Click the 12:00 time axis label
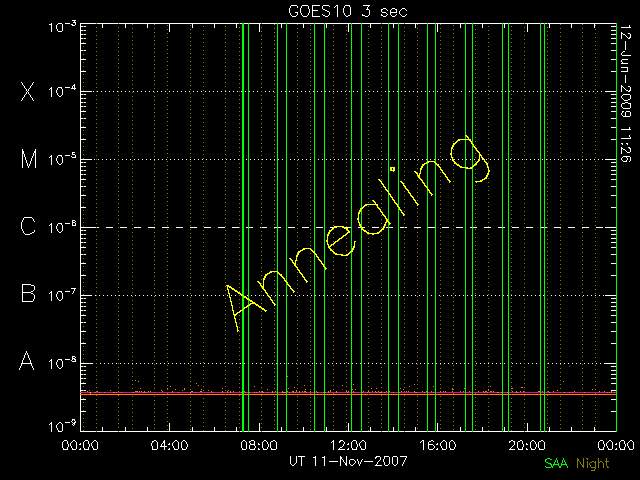This screenshot has height=480, width=640. point(348,445)
